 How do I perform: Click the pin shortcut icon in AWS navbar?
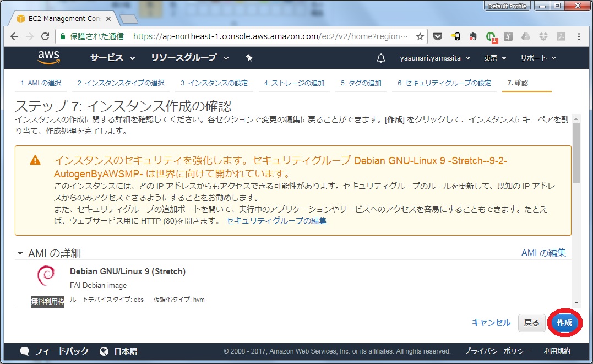click(249, 58)
